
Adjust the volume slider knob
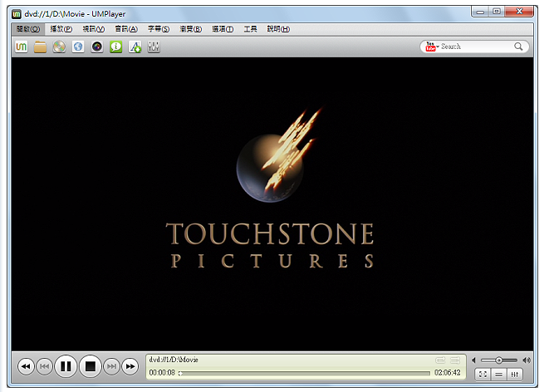click(498, 360)
